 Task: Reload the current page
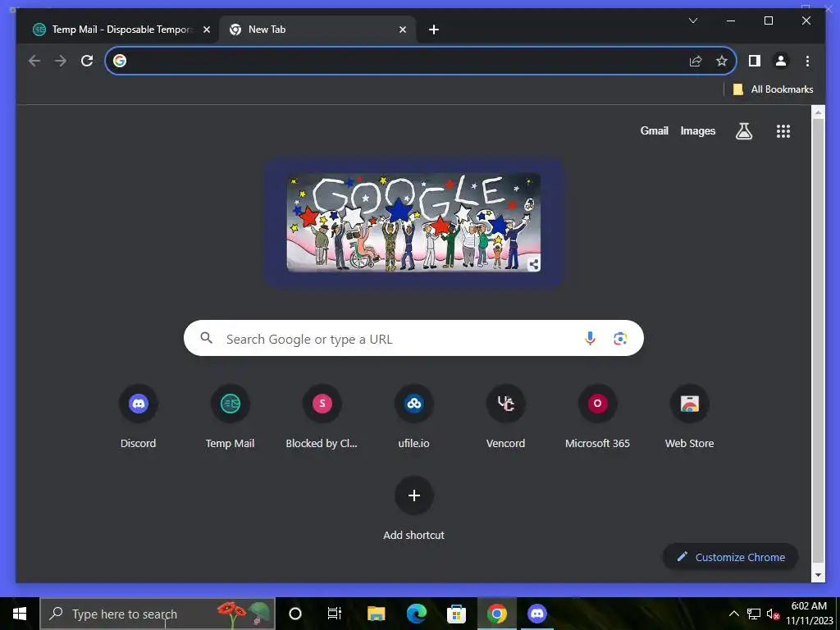pyautogui.click(x=87, y=61)
